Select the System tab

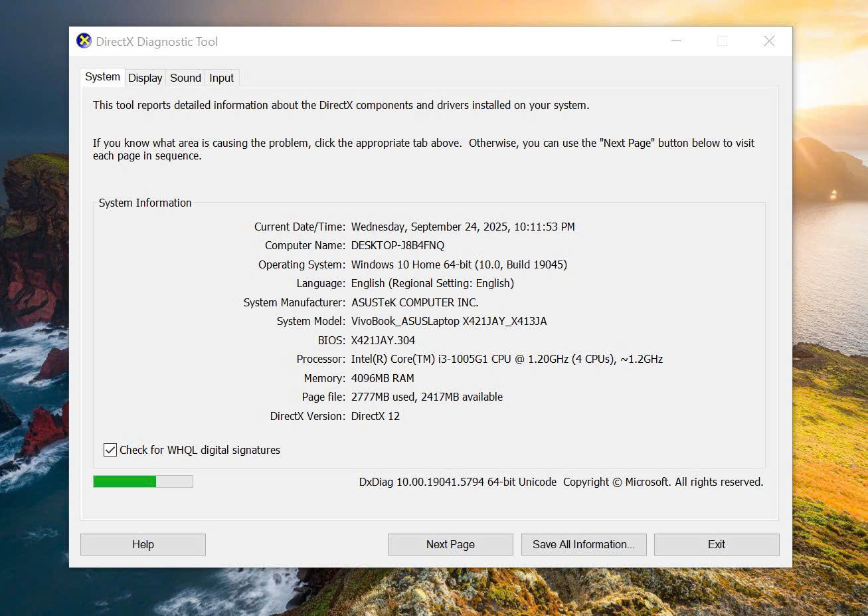coord(102,77)
